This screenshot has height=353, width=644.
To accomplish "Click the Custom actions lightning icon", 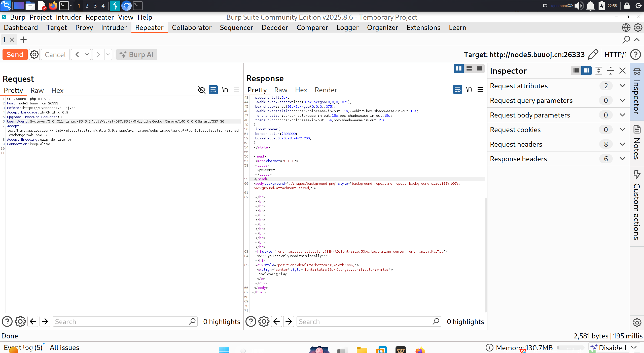I will (637, 174).
